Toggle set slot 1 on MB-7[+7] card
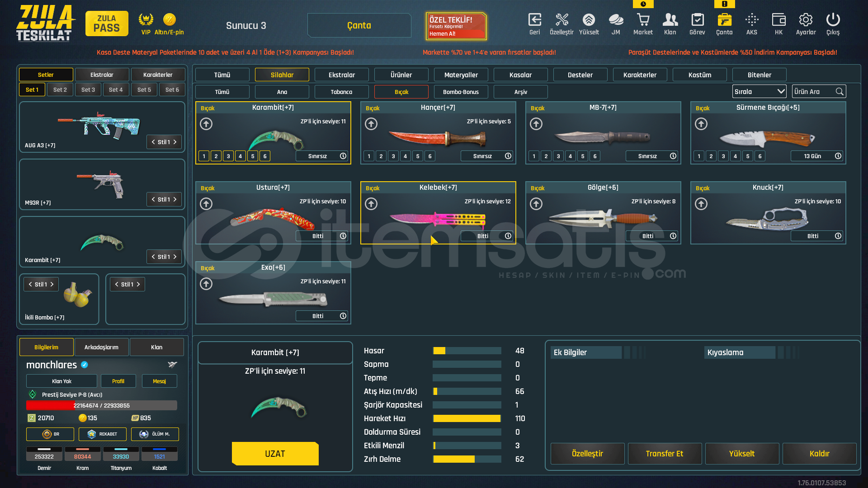This screenshot has height=488, width=868. click(534, 156)
